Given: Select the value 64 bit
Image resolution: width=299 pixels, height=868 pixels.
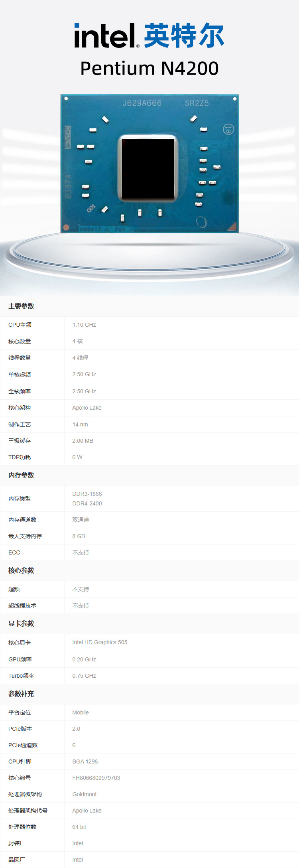Looking at the screenshot, I should (x=79, y=827).
